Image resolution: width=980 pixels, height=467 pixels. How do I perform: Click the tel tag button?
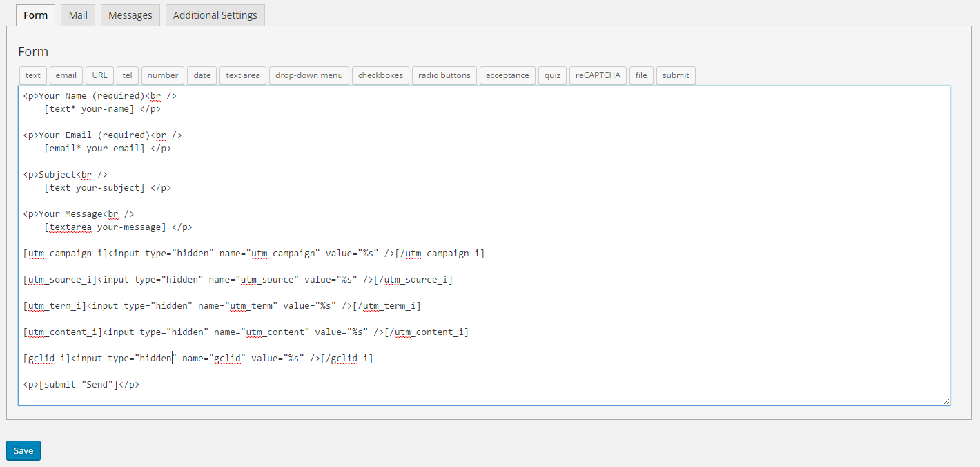[127, 75]
